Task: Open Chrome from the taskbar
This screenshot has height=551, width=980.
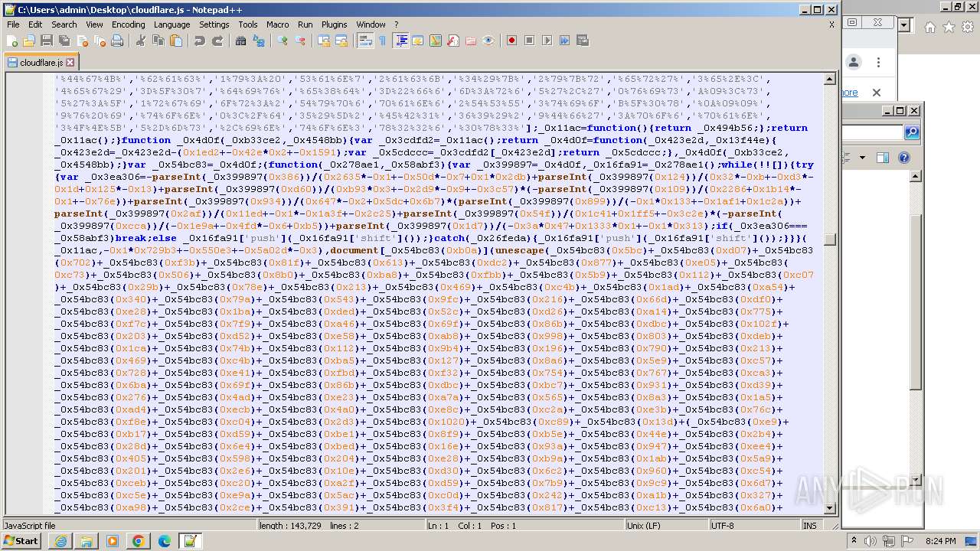Action: (138, 541)
